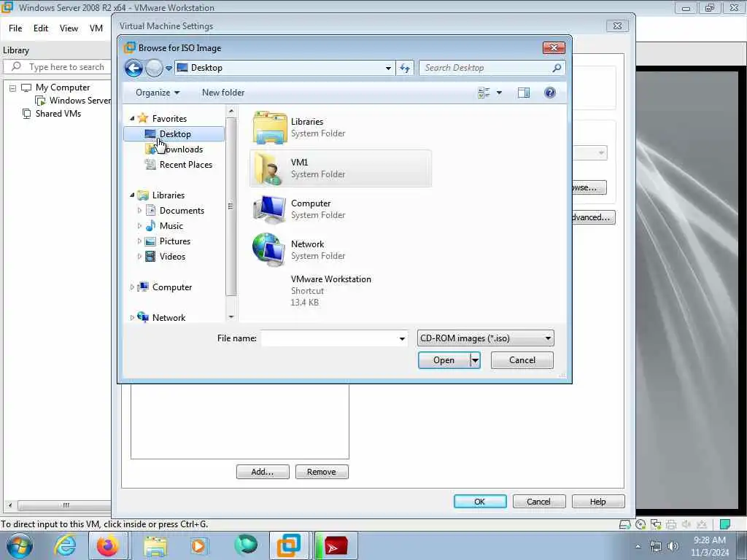Open the Edit menu in VMware Workstation
The height and width of the screenshot is (560, 747).
(41, 28)
